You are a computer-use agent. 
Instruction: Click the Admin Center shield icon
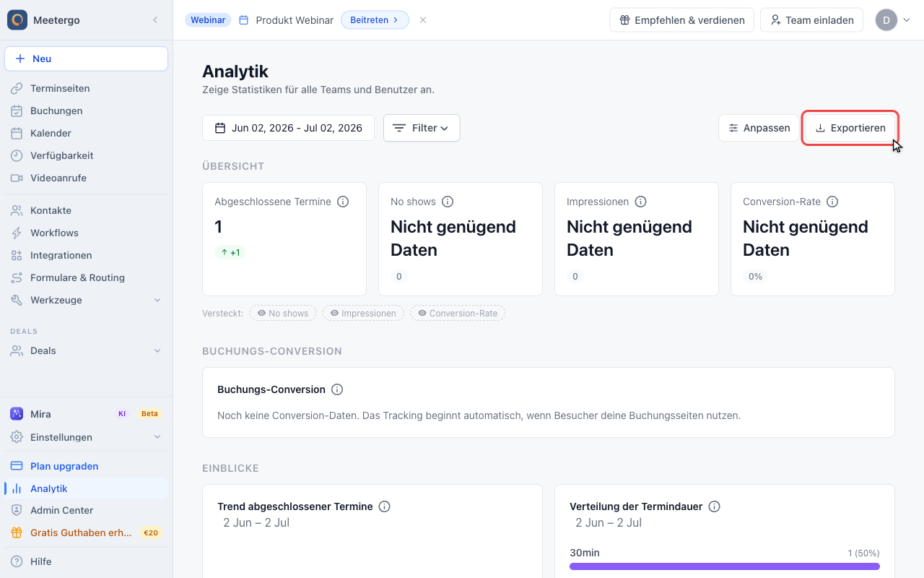(17, 510)
